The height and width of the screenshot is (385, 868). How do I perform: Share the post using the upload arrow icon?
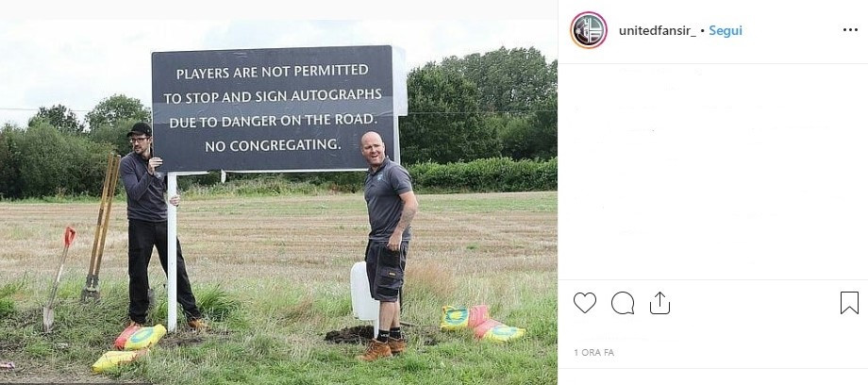click(659, 303)
